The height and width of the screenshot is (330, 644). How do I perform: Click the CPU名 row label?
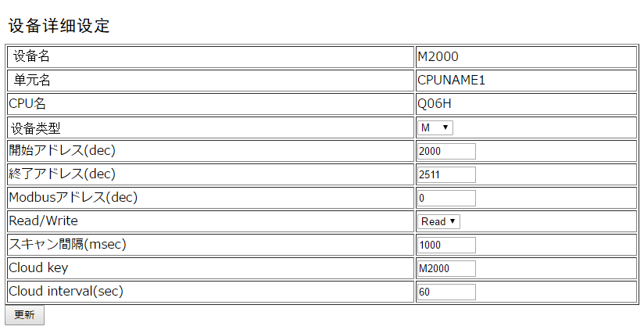click(x=27, y=103)
